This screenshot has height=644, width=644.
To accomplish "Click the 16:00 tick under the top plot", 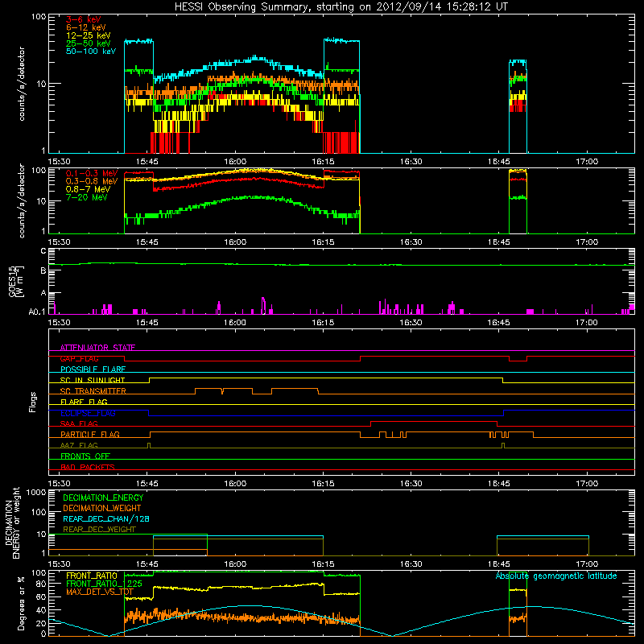I will pyautogui.click(x=235, y=162).
